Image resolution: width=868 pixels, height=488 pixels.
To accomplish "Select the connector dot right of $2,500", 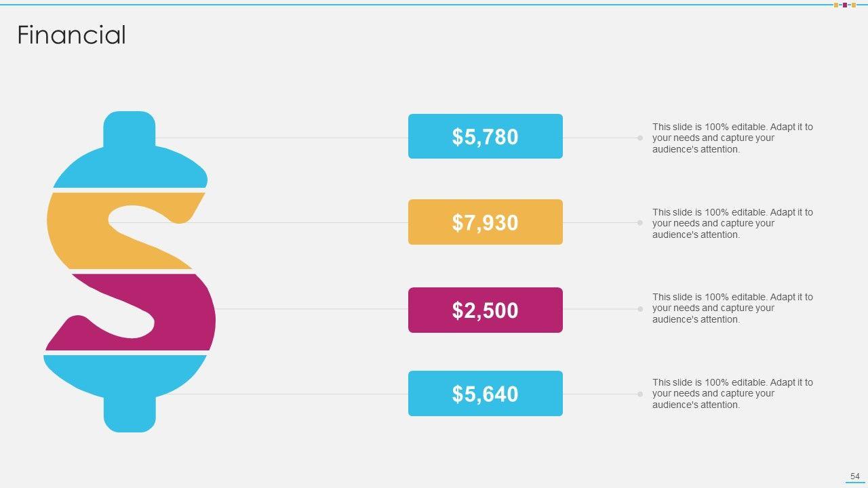I will [x=640, y=309].
